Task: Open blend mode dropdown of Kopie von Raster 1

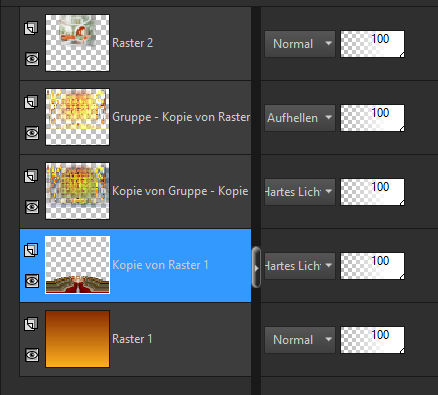Action: pos(300,266)
